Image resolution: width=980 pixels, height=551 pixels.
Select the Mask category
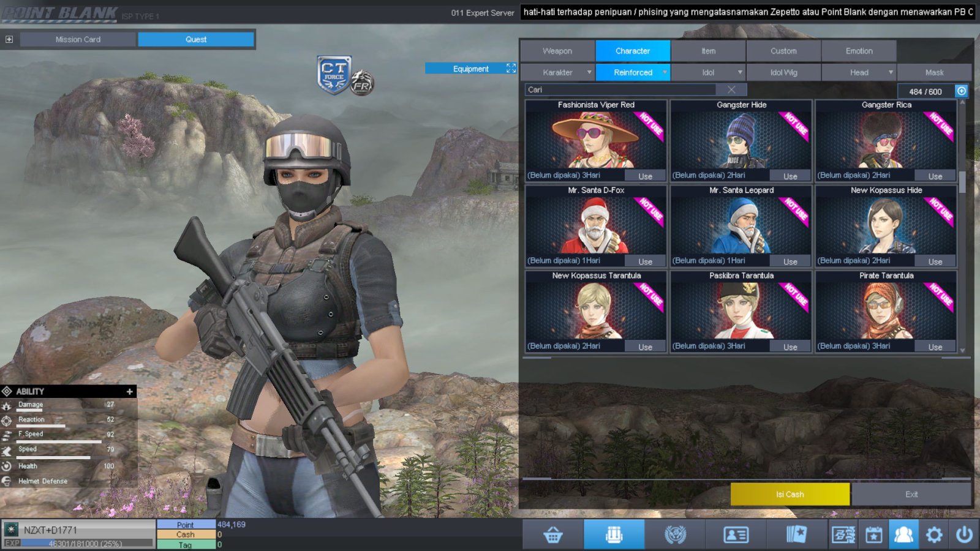935,72
